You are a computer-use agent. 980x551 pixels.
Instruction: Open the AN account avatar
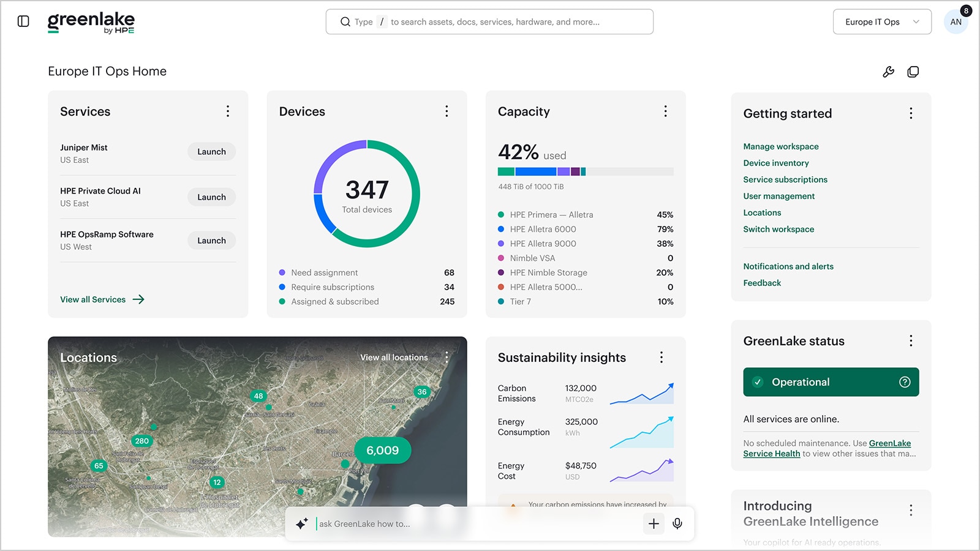(x=956, y=21)
